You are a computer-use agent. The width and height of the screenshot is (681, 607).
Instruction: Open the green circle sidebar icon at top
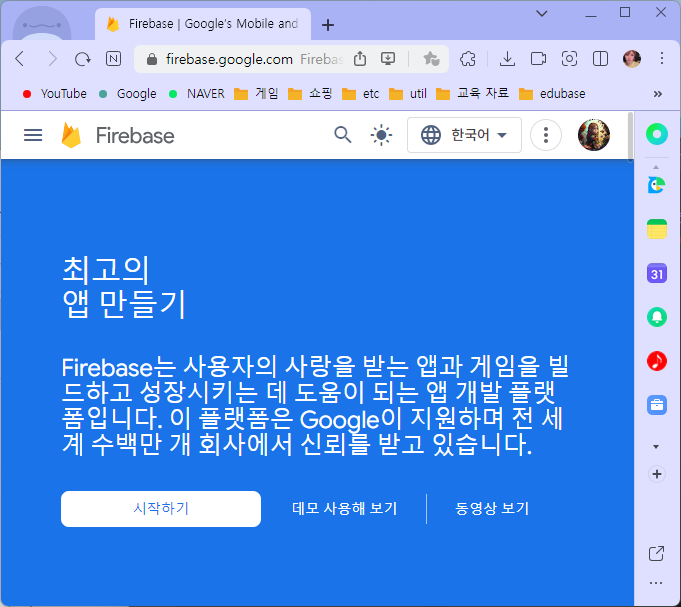point(657,134)
